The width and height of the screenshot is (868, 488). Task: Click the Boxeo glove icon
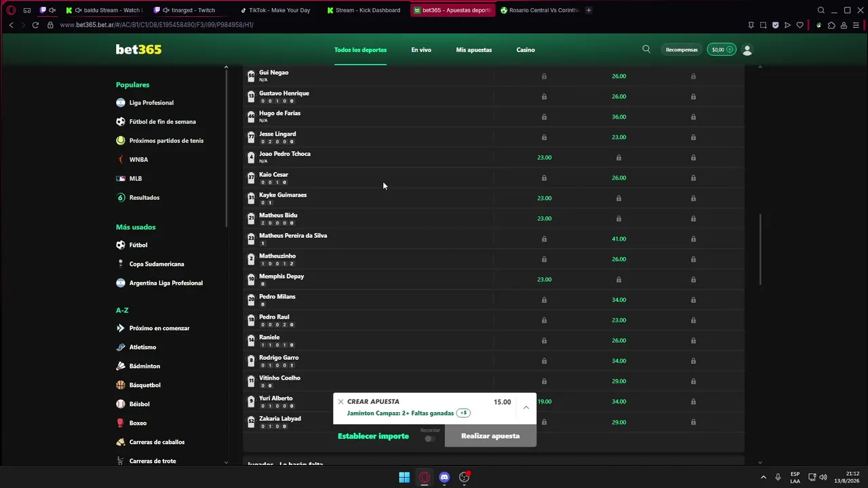121,423
